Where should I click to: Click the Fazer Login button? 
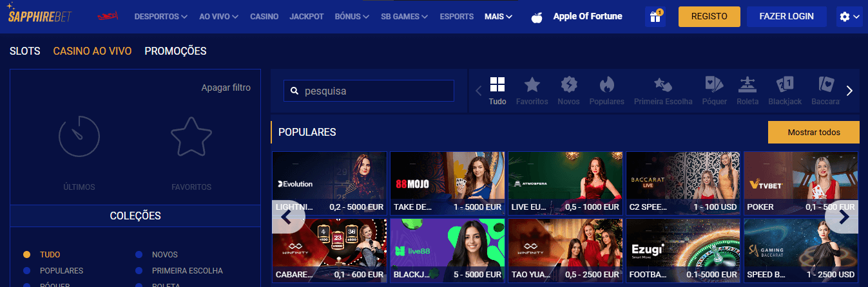[786, 17]
